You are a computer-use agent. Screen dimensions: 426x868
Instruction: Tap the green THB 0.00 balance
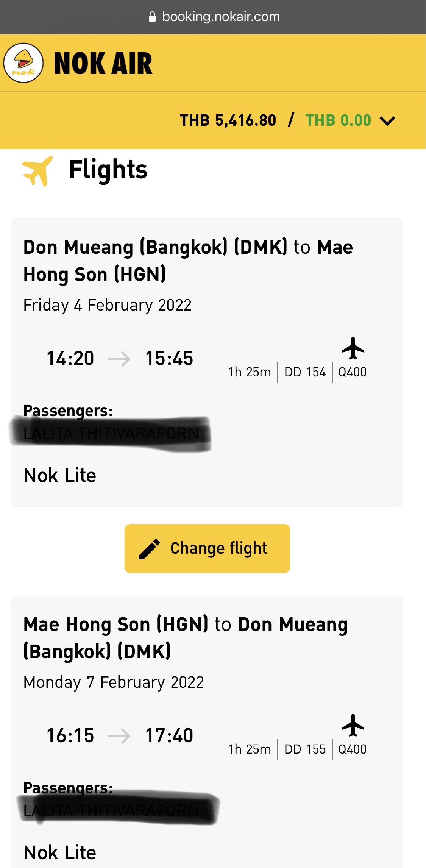[338, 120]
